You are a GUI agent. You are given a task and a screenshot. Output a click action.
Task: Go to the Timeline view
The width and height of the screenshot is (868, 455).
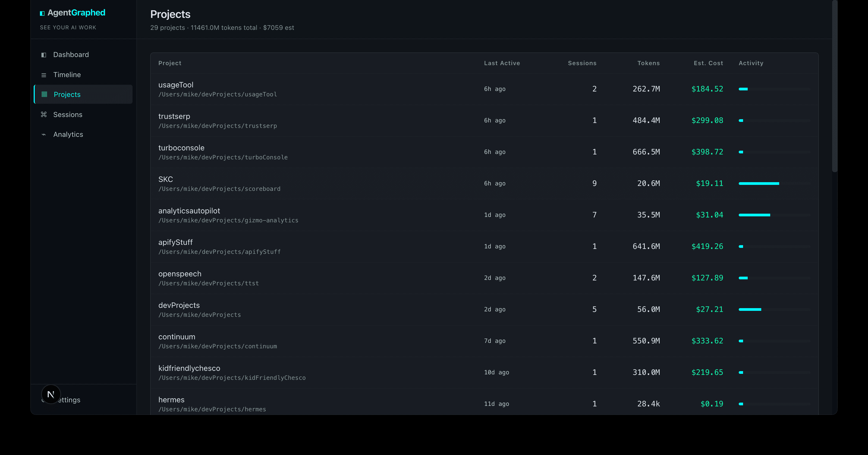click(x=83, y=75)
